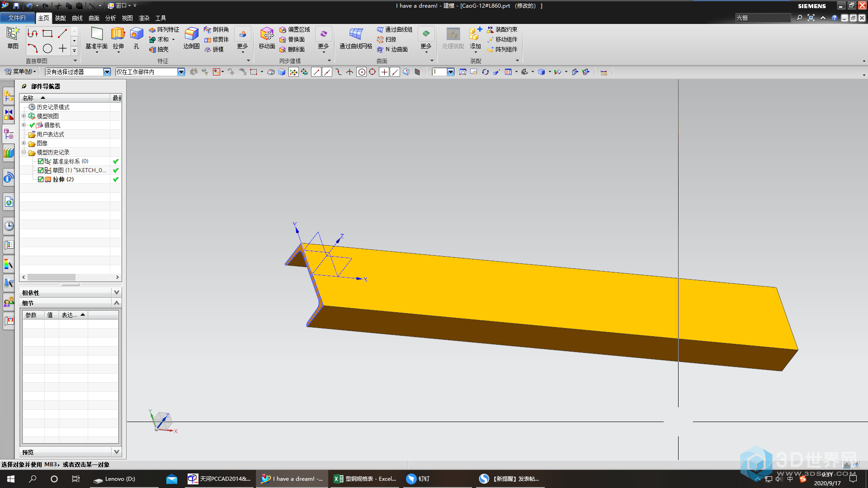Open the work layer number dropdown
The width and height of the screenshot is (868, 488).
[x=450, y=72]
